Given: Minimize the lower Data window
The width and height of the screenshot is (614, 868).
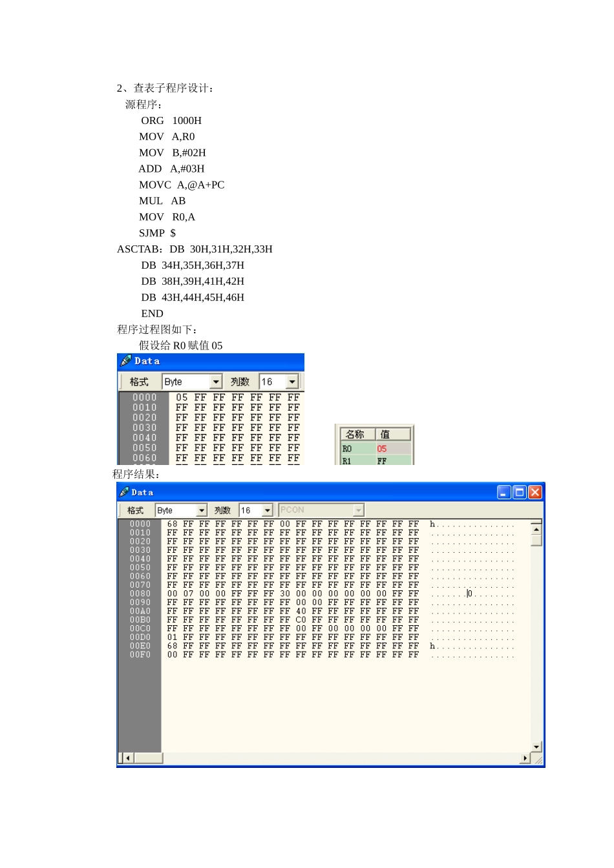Looking at the screenshot, I should pos(504,492).
